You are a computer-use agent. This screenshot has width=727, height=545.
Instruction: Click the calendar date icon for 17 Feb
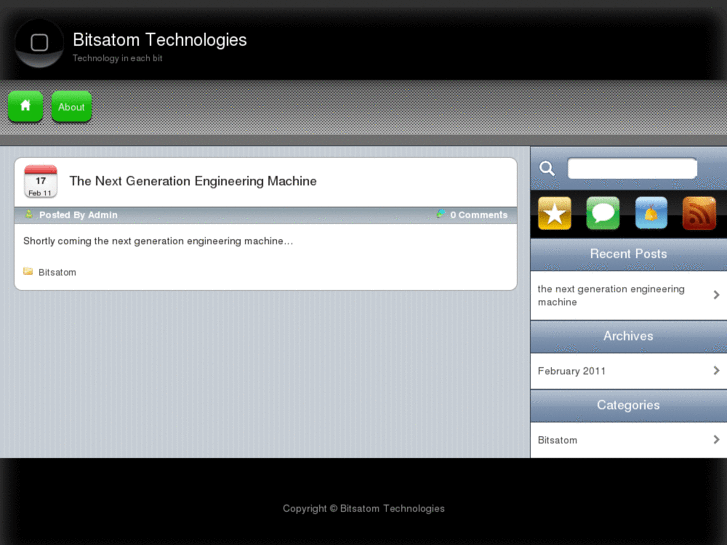[x=41, y=182]
